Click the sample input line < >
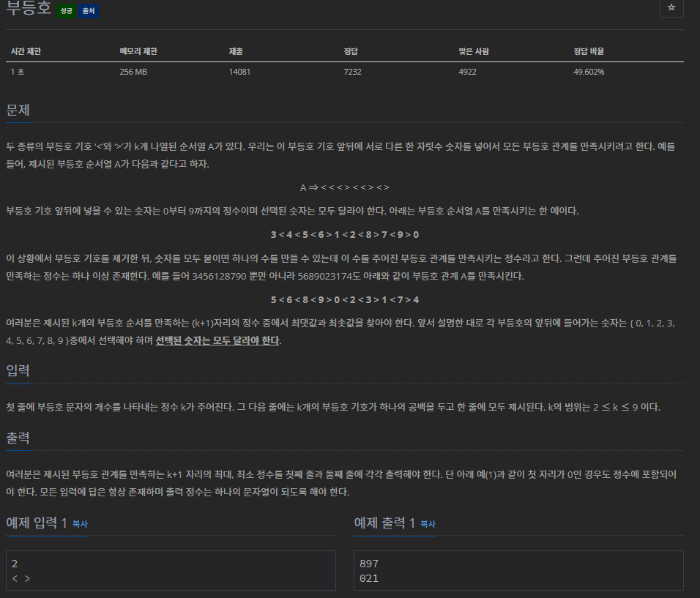Image resolution: width=700 pixels, height=598 pixels. (21, 578)
